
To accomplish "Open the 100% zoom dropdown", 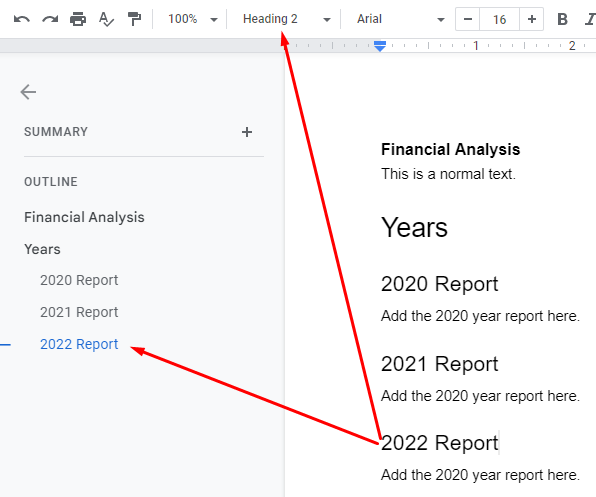I will (193, 19).
